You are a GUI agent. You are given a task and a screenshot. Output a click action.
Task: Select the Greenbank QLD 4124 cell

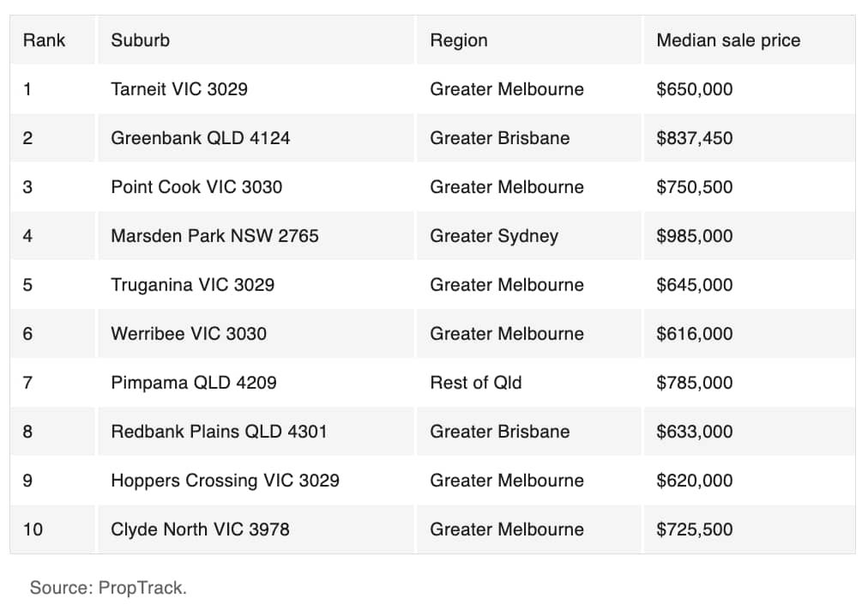pyautogui.click(x=256, y=138)
